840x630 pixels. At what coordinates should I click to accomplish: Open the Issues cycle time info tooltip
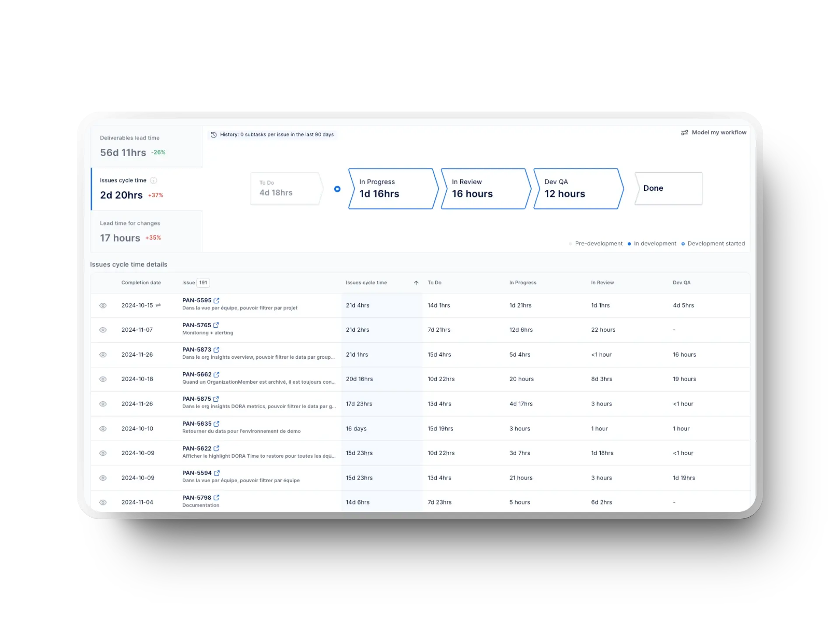click(153, 180)
